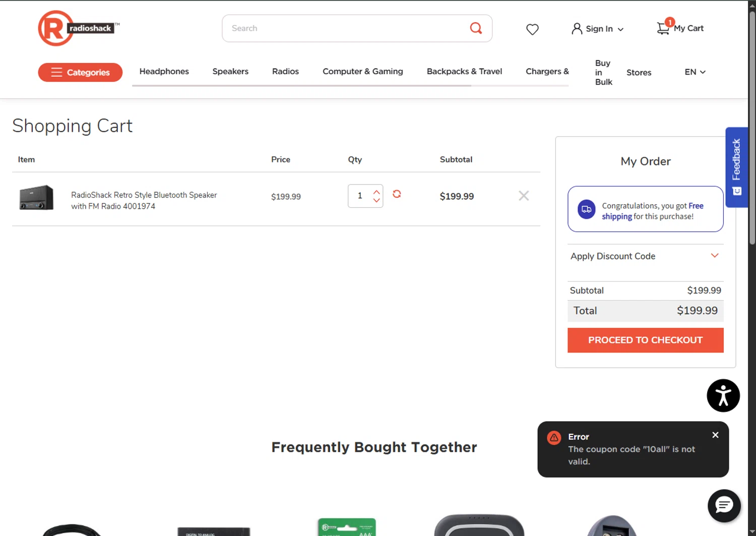Screen dimensions: 756x536
Task: Open the Radios category
Action: 285,72
